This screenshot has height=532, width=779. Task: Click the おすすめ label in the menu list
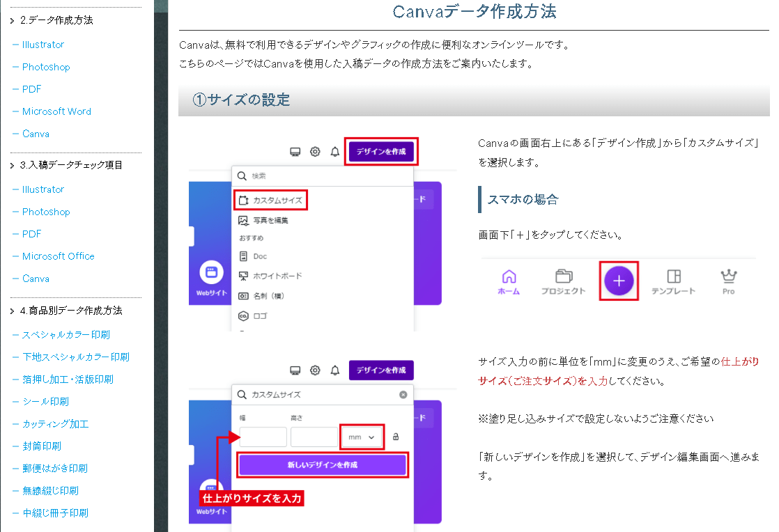point(252,238)
